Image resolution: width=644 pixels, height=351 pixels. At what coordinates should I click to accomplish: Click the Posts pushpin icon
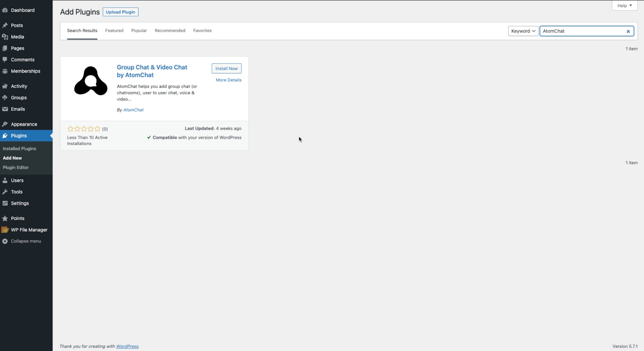pyautogui.click(x=5, y=25)
